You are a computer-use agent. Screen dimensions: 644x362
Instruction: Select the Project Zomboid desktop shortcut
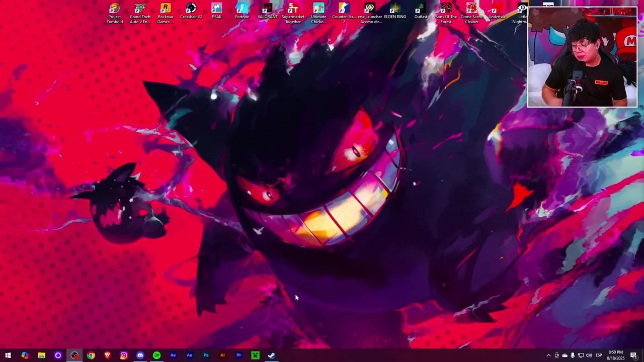114,14
